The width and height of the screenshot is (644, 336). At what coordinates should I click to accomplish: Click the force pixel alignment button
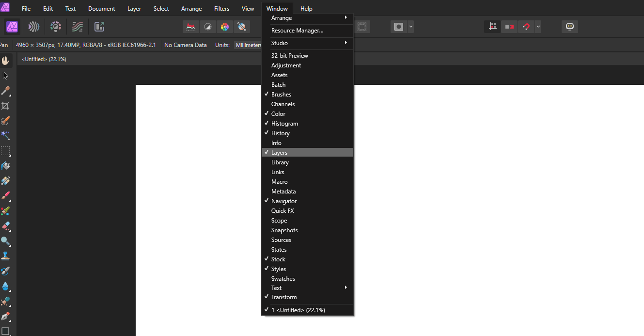pyautogui.click(x=492, y=27)
